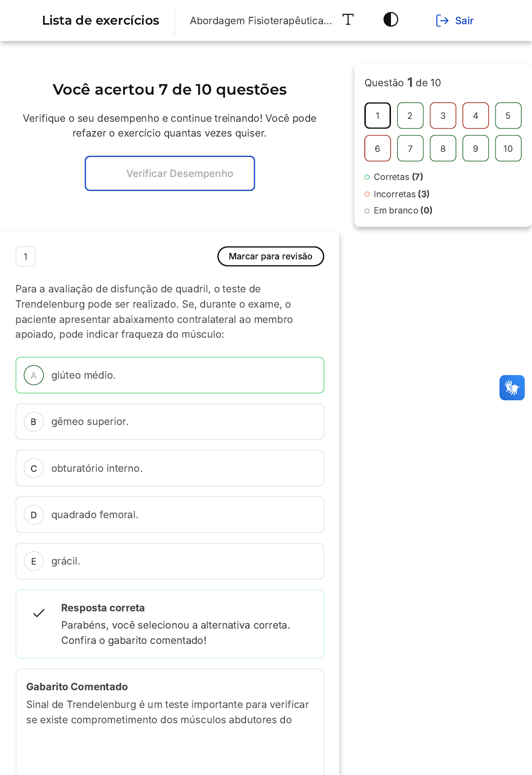Click the Sair logout icon

[442, 21]
